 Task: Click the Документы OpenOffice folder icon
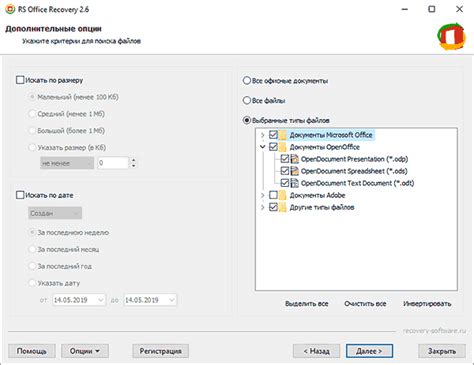(x=283, y=147)
